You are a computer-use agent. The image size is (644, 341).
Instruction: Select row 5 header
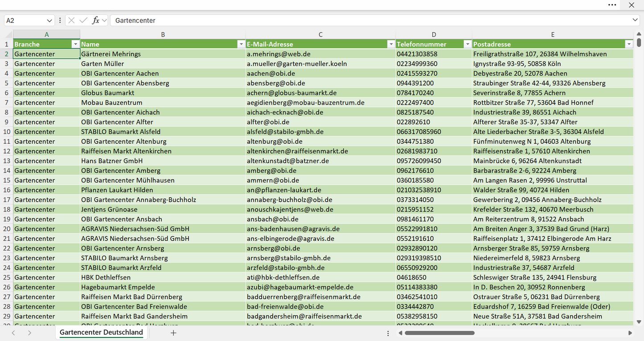click(7, 83)
